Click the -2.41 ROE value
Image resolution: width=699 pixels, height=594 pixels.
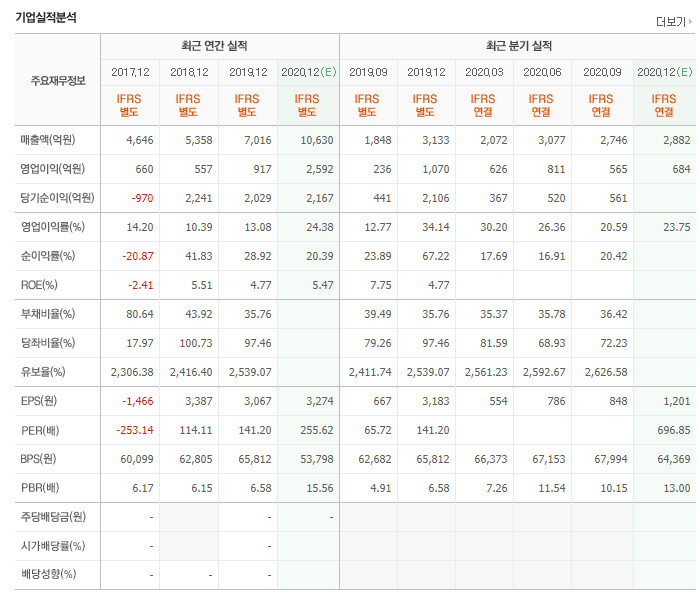point(140,285)
